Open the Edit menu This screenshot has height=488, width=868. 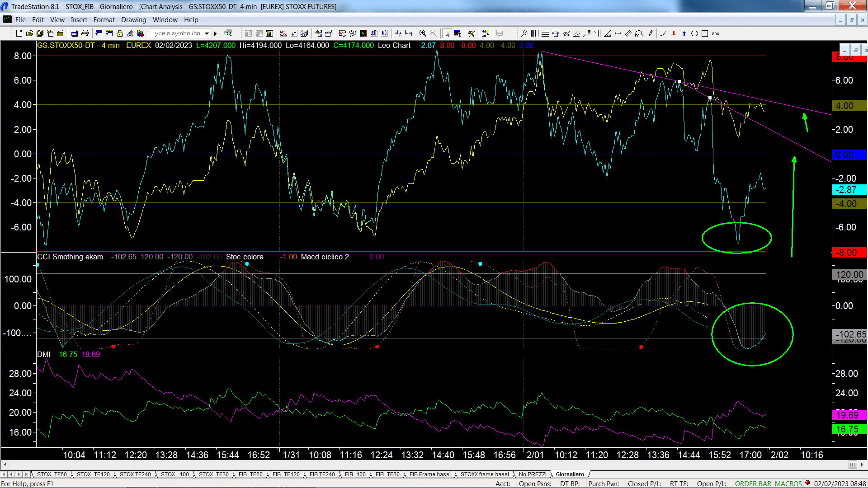point(38,20)
